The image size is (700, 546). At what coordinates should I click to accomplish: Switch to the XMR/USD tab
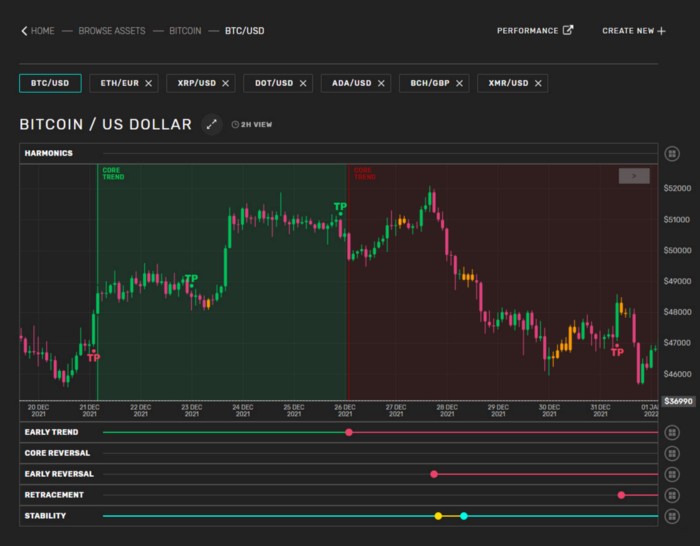pos(508,83)
